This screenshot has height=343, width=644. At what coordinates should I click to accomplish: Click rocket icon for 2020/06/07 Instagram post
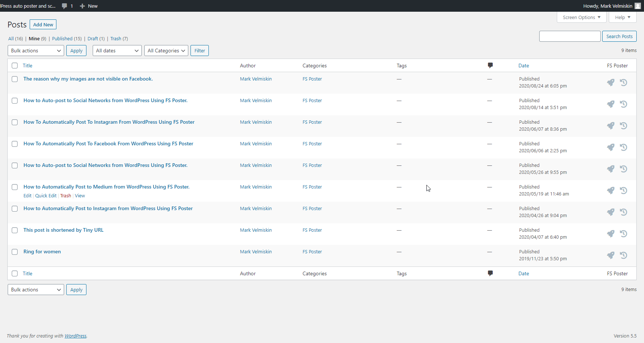(611, 126)
